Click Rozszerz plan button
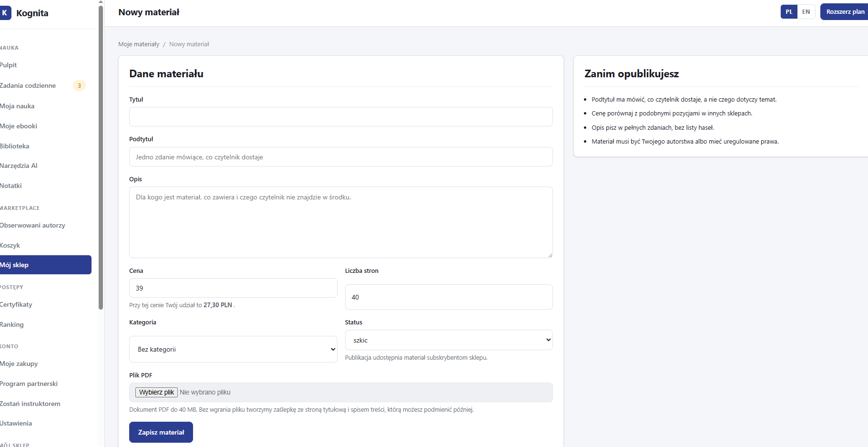 [x=845, y=12]
